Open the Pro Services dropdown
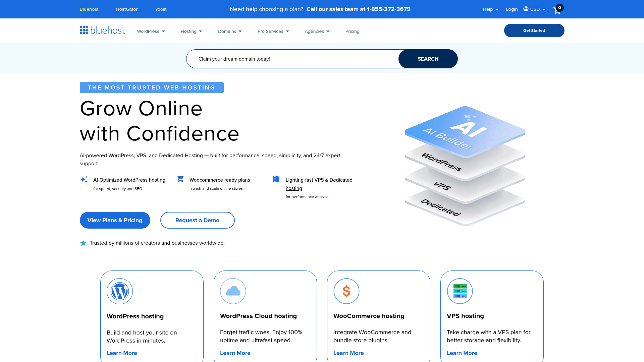The width and height of the screenshot is (644, 362). [273, 31]
